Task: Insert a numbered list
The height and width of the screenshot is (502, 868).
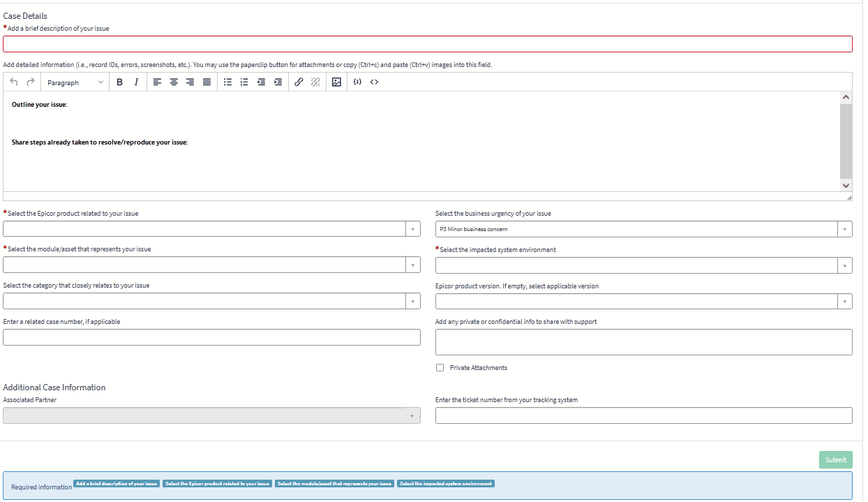Action: [244, 82]
